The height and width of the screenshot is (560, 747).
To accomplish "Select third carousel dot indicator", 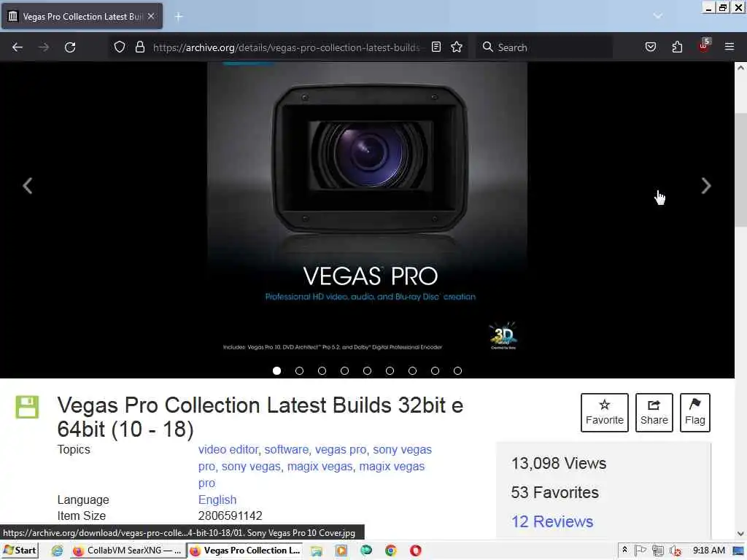I will coord(322,370).
